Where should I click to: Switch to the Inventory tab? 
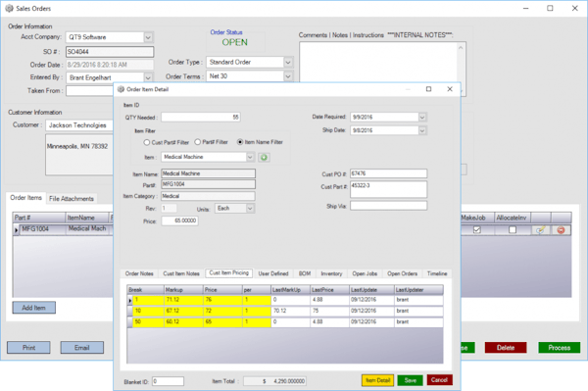click(331, 273)
